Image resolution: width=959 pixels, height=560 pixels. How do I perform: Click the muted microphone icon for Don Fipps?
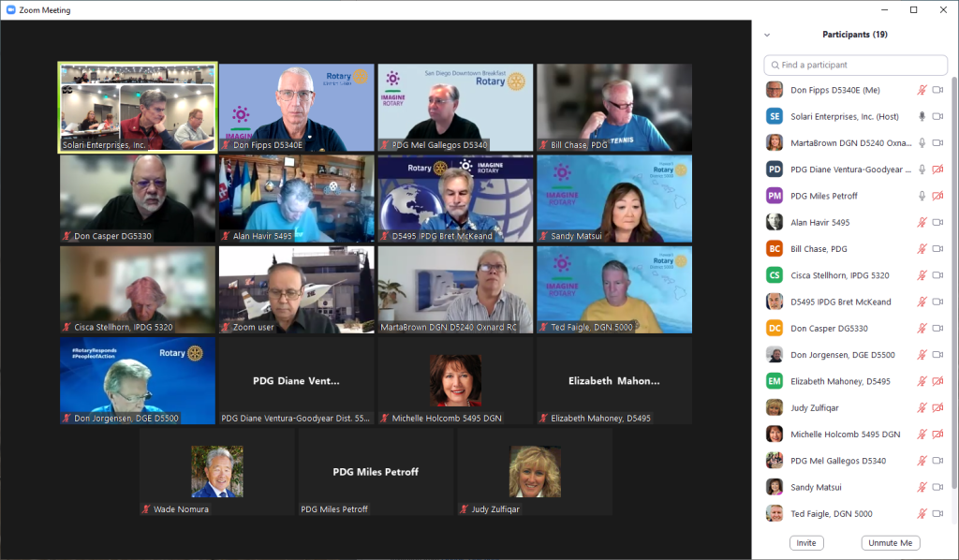[x=922, y=90]
